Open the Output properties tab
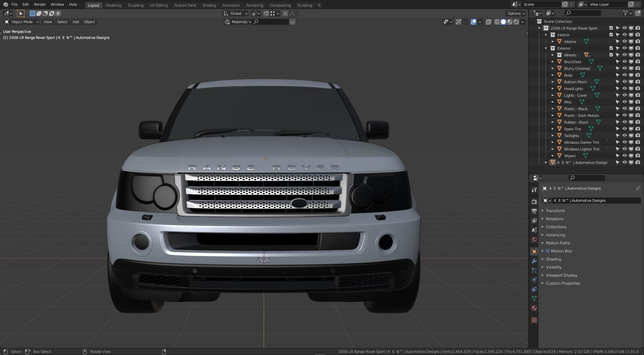The width and height of the screenshot is (644, 355). [x=534, y=211]
